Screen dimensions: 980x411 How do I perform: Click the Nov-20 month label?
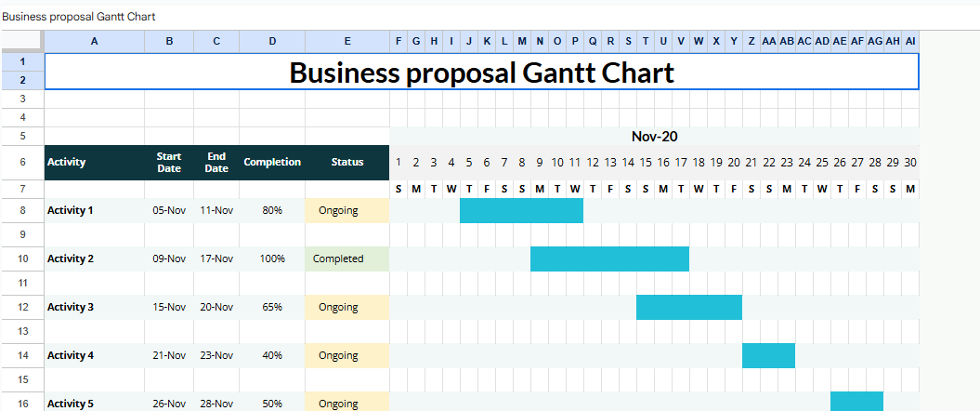pyautogui.click(x=655, y=137)
